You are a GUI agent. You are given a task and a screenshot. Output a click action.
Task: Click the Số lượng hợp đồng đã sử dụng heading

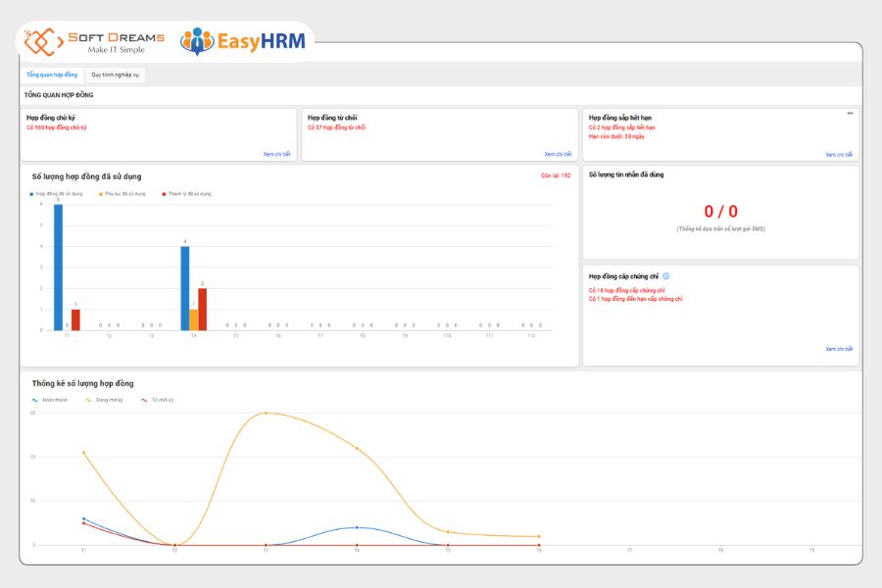[86, 176]
